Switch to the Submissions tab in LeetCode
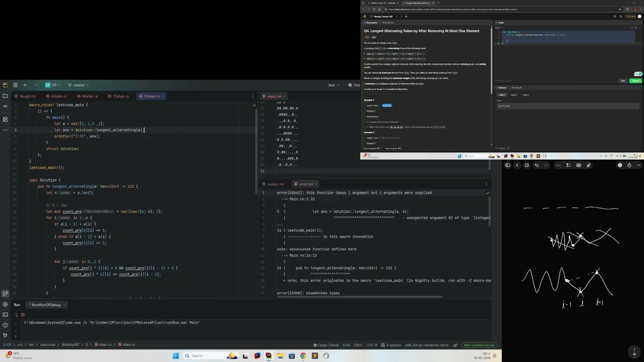Screen dimensions: 644x362 [388, 23]
